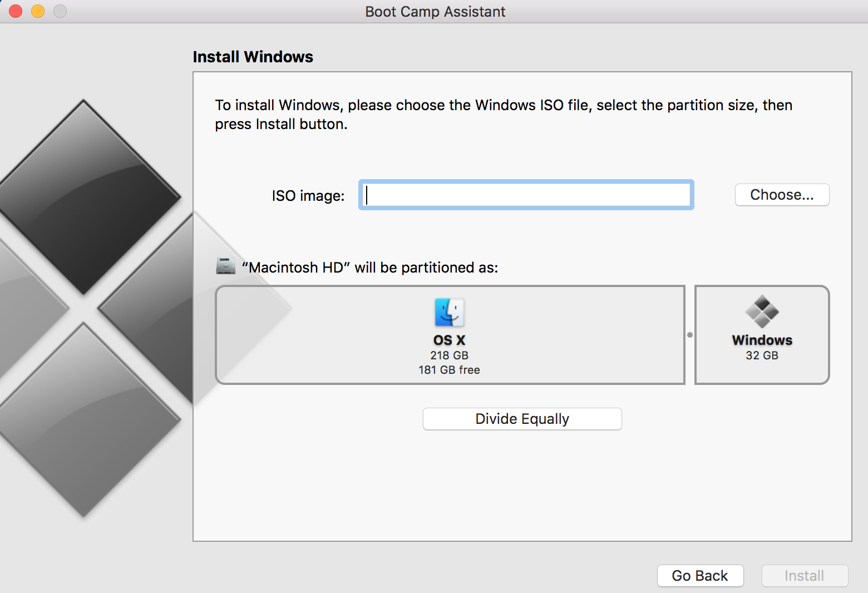Click the Boot Camp Assistant window title
This screenshot has width=868, height=593.
click(435, 12)
